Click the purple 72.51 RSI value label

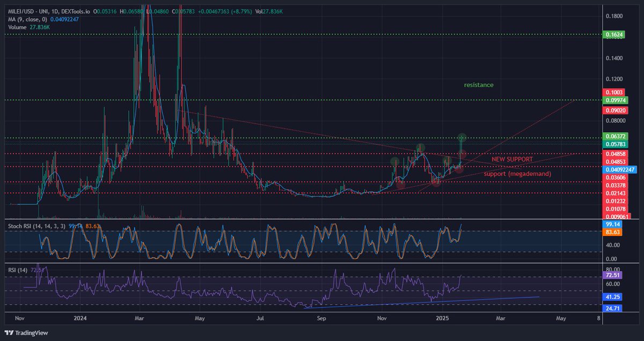coord(612,274)
